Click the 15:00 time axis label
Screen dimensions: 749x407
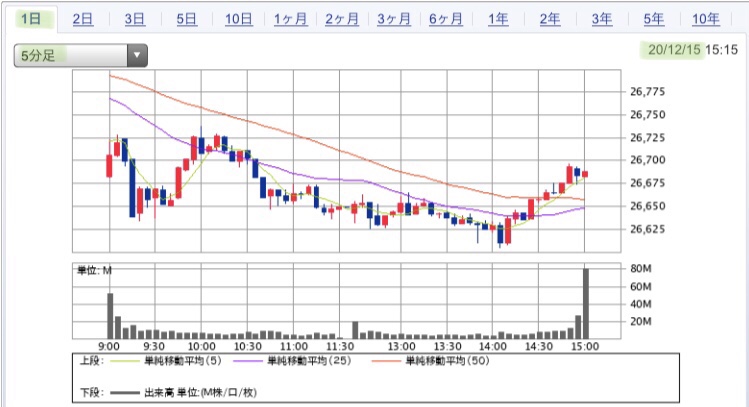click(x=585, y=347)
